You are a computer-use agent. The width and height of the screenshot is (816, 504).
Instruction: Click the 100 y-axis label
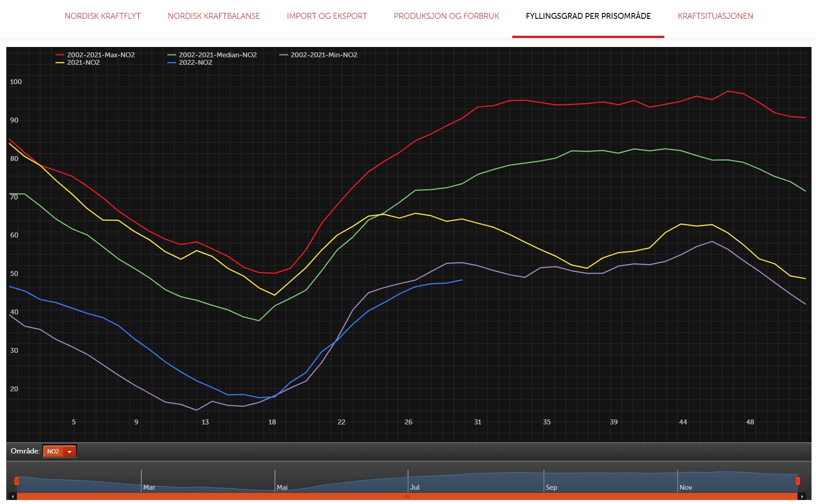click(x=16, y=82)
